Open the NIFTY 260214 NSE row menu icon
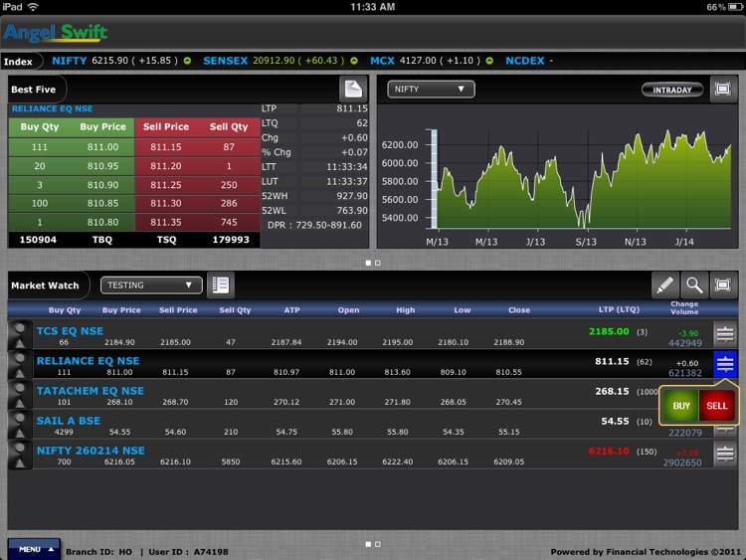This screenshot has height=560, width=746. click(725, 455)
